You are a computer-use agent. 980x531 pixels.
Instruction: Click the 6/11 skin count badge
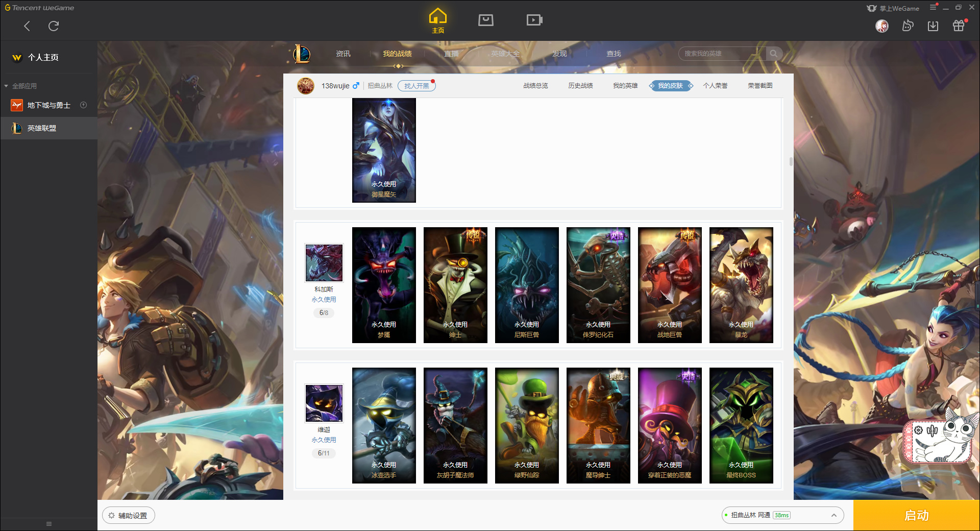coord(324,453)
